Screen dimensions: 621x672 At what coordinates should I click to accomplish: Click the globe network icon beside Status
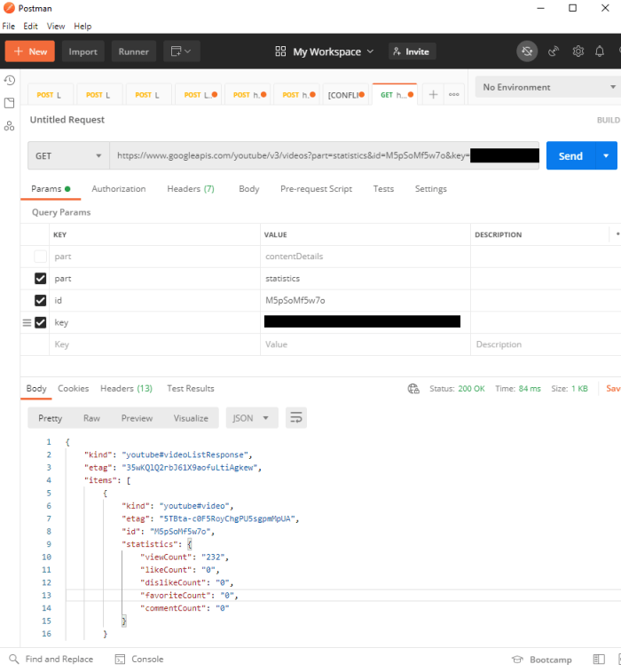413,389
